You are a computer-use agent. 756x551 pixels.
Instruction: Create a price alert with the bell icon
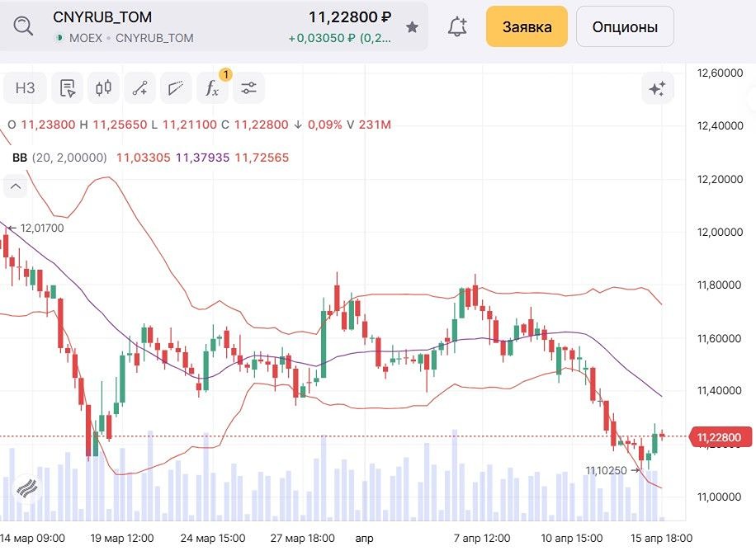457,26
